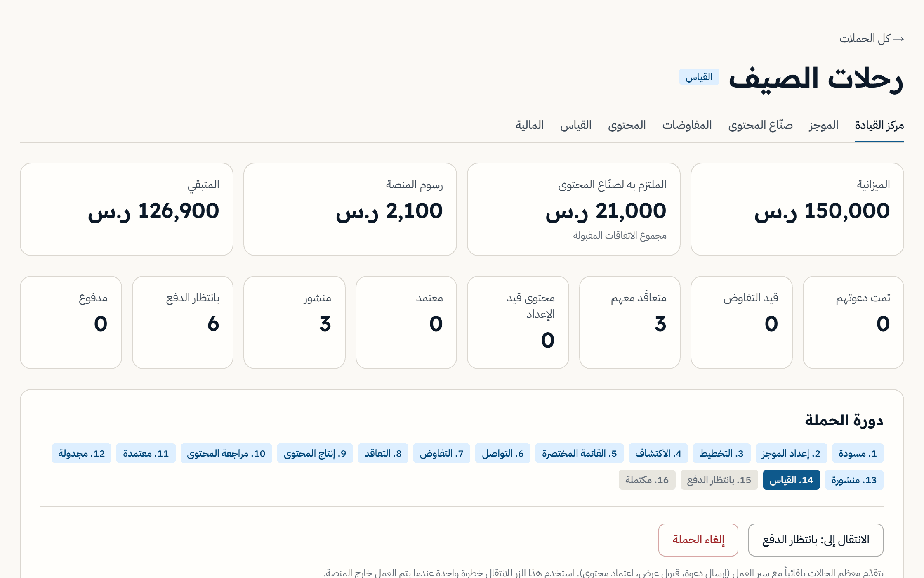Select stage chip 8. التعاقد

383,454
